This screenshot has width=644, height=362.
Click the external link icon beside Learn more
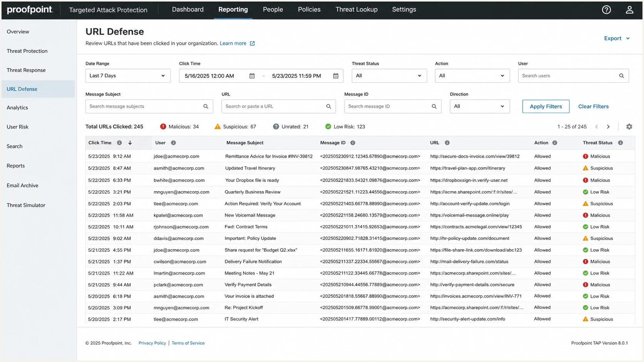tap(252, 43)
